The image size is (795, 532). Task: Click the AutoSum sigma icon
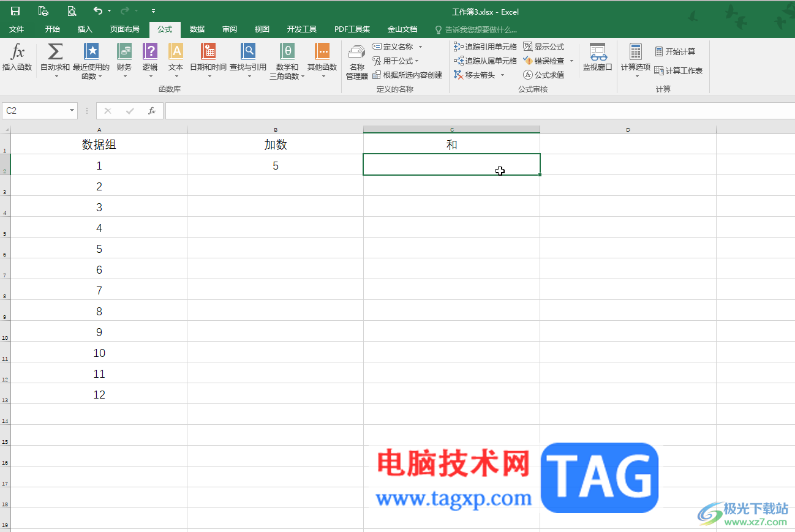pyautogui.click(x=55, y=52)
